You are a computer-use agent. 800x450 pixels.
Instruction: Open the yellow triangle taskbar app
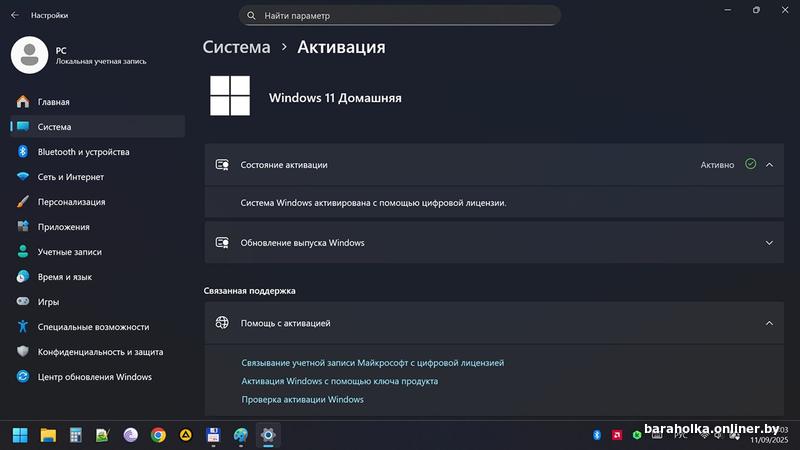[x=186, y=435]
